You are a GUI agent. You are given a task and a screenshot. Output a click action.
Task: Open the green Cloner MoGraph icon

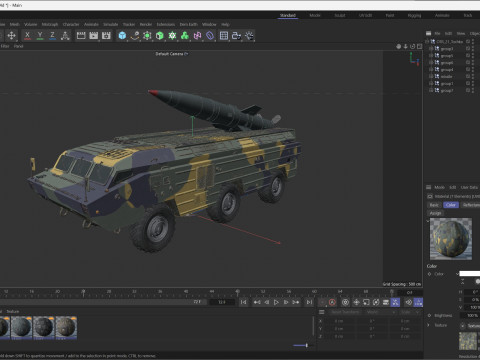172,35
